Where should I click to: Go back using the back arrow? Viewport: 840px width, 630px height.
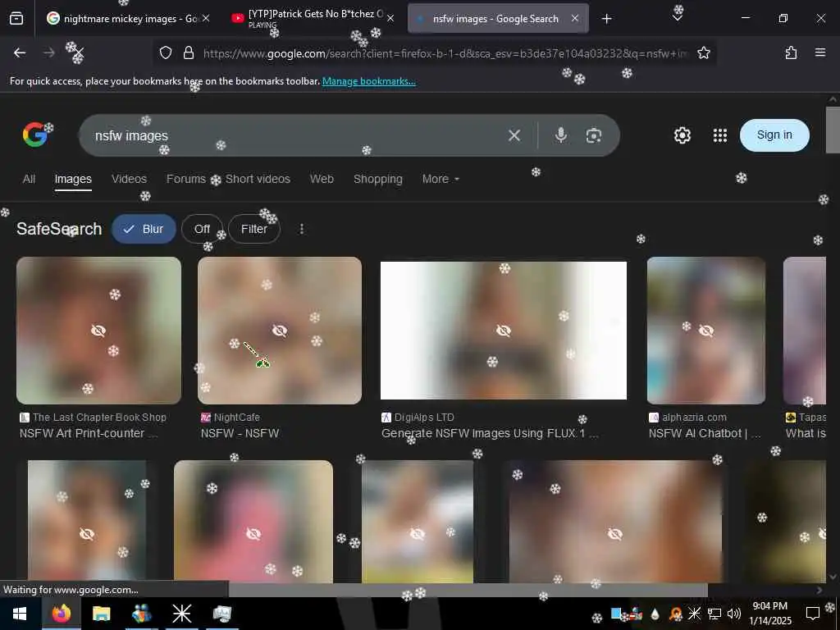(x=20, y=52)
